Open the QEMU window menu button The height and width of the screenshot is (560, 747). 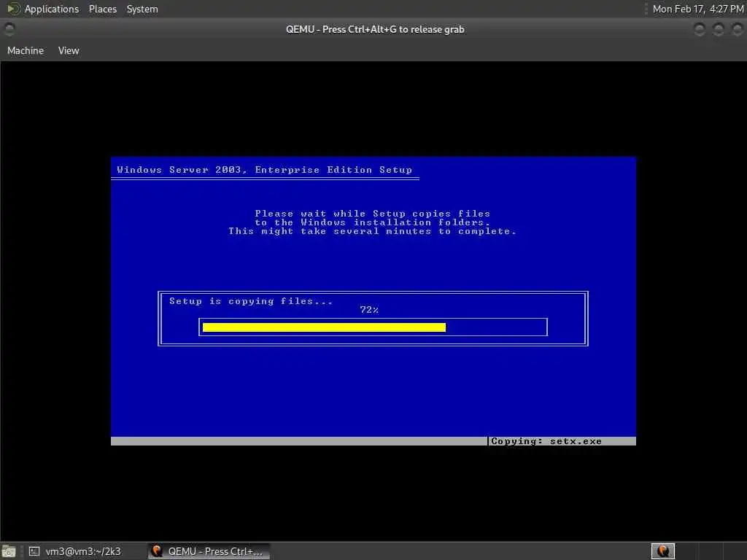(9, 29)
